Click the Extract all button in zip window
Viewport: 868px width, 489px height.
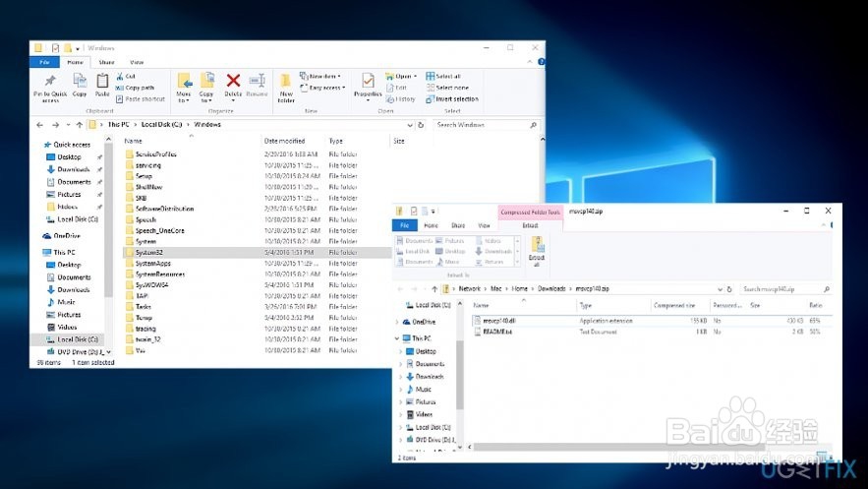537,251
